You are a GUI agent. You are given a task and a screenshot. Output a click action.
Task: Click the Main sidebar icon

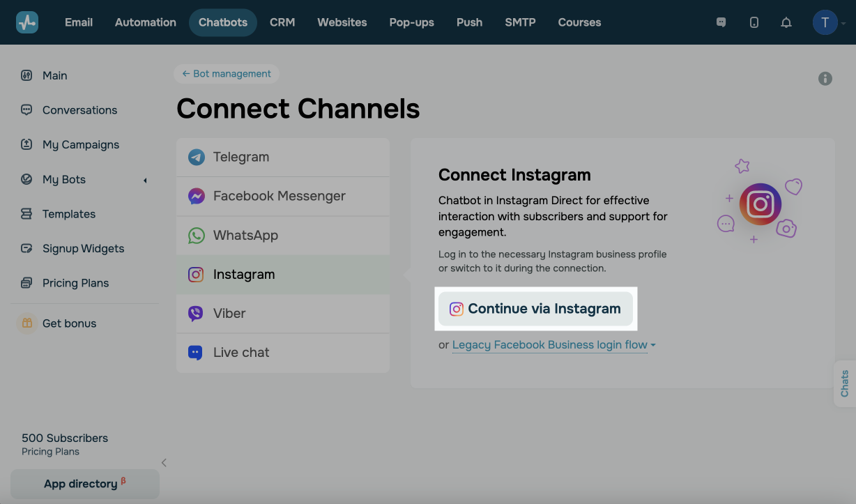[x=26, y=75]
